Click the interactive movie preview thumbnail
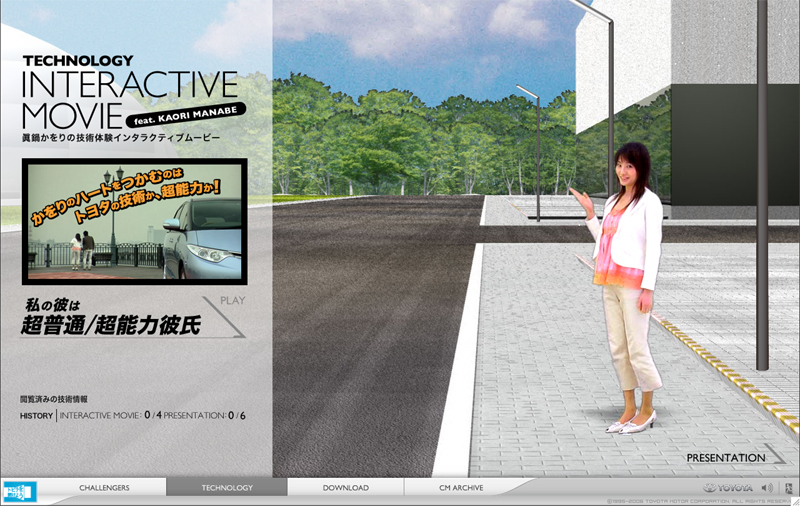Screen dimensions: 800x506 click(134, 221)
